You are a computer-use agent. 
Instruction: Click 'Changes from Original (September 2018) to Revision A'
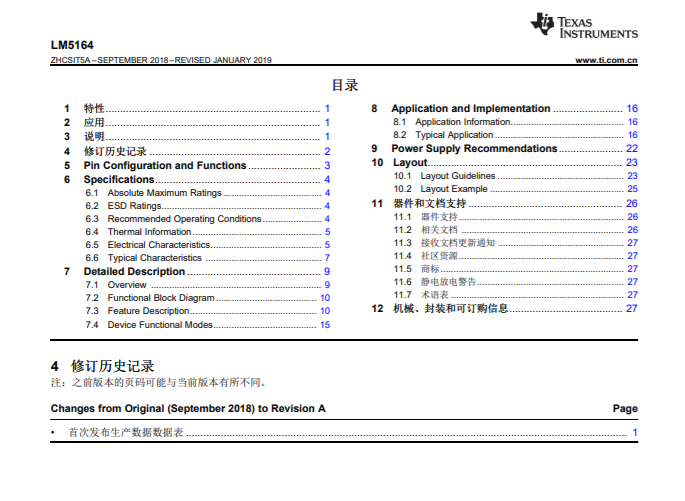188,408
